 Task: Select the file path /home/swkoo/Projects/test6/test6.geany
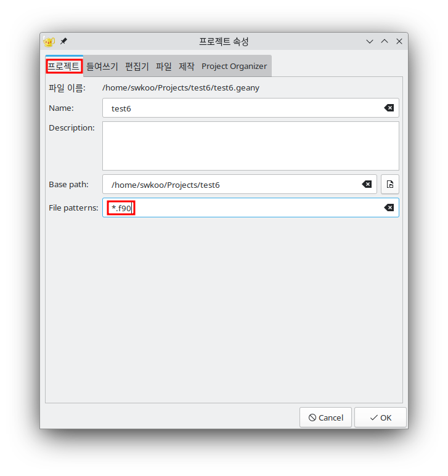click(181, 87)
